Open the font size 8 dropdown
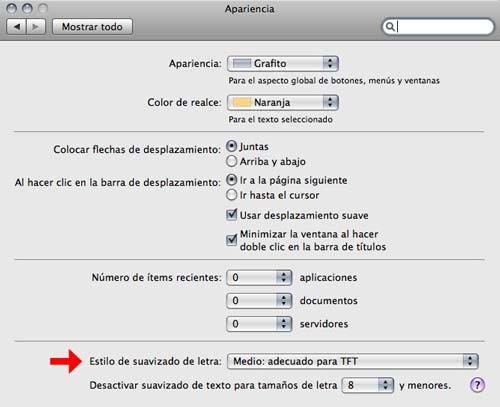500x407 pixels. point(368,385)
